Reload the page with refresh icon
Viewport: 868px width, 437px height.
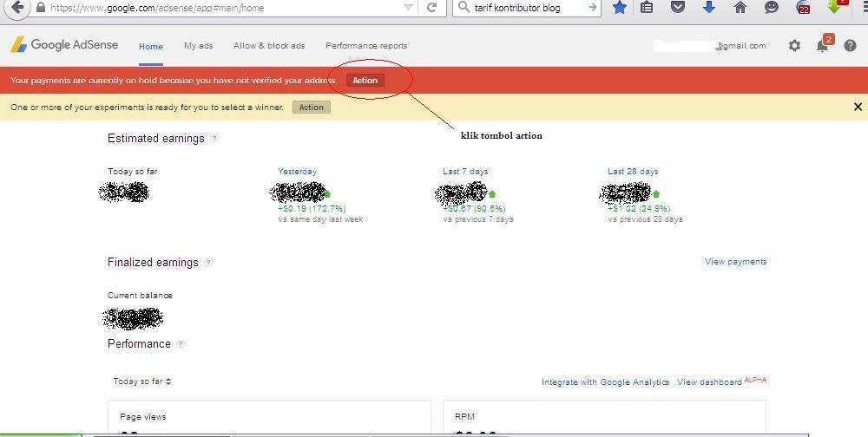pyautogui.click(x=431, y=8)
